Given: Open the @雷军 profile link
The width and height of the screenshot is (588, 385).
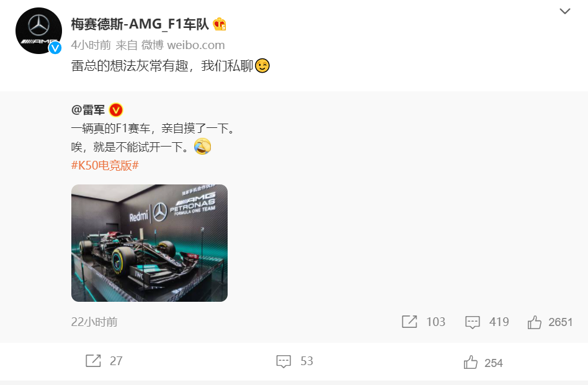Looking at the screenshot, I should [88, 110].
